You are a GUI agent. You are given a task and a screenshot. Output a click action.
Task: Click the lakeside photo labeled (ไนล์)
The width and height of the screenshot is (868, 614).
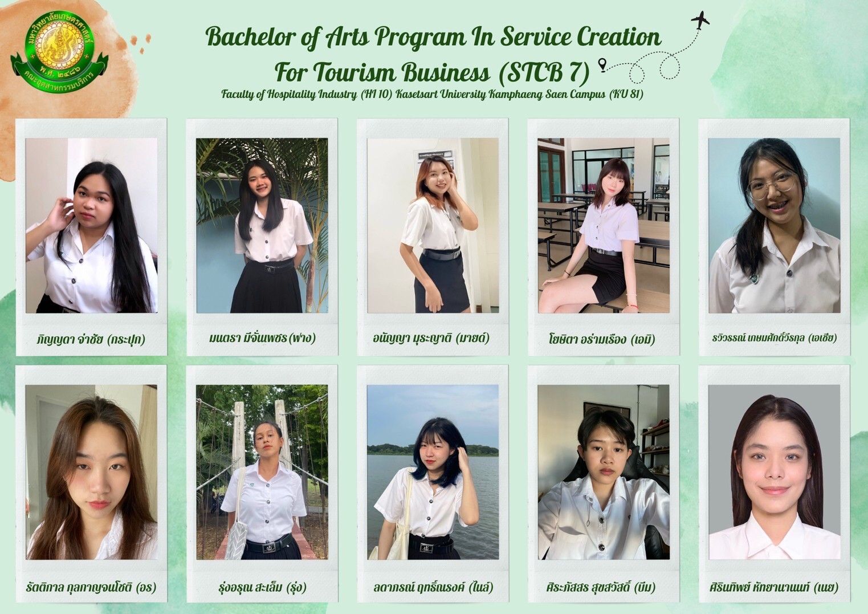point(433,472)
